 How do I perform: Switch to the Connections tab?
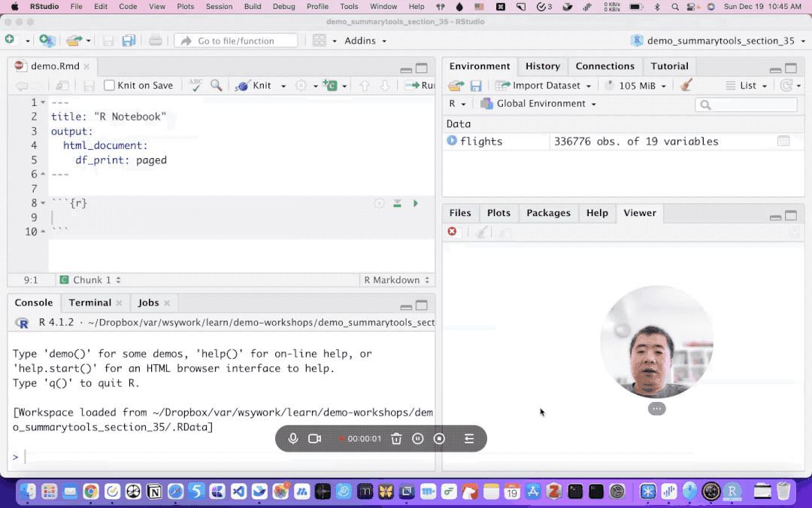[x=604, y=66]
